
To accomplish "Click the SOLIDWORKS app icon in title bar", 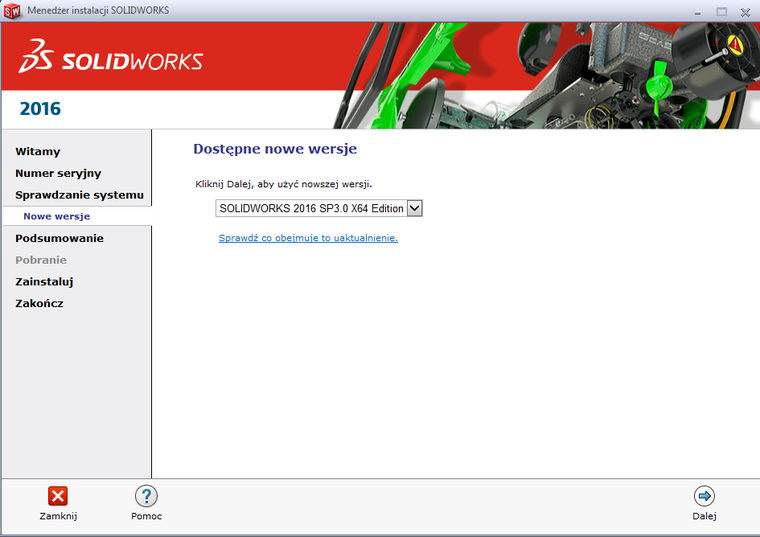I will [12, 11].
